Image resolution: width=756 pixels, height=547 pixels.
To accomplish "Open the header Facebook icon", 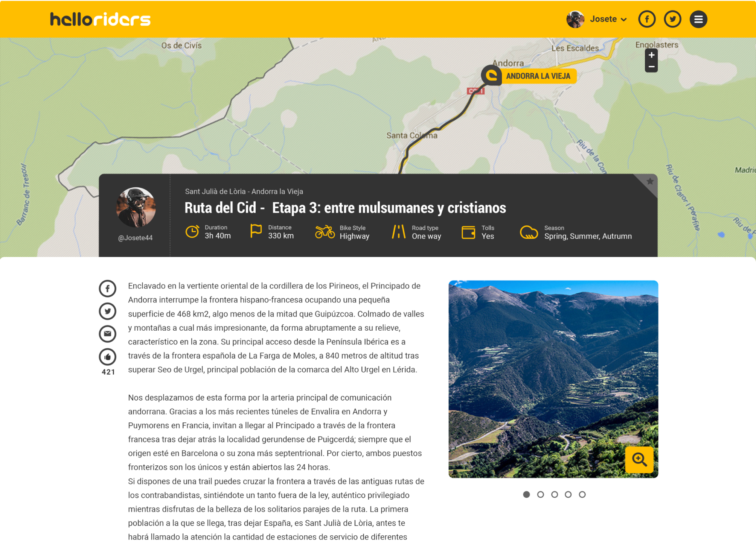I will [647, 19].
